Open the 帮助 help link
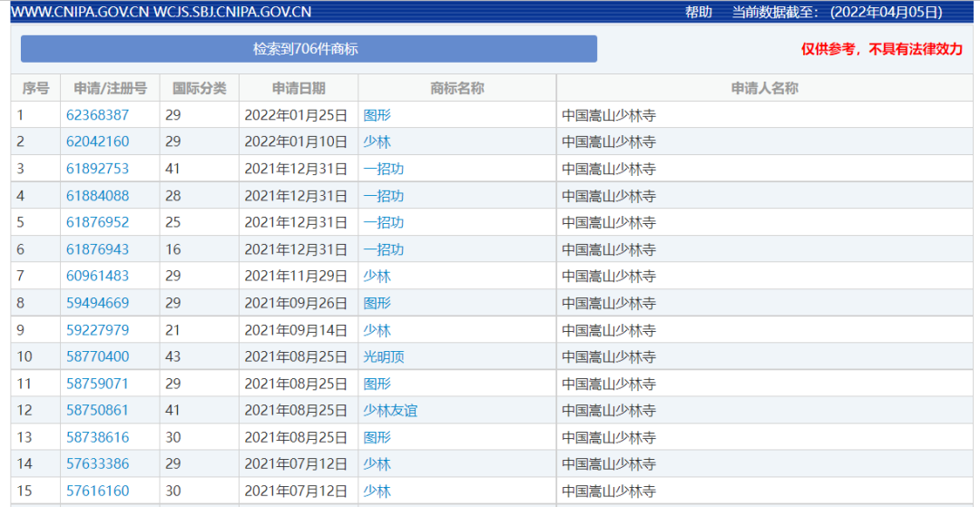This screenshot has width=980, height=507. click(x=698, y=12)
